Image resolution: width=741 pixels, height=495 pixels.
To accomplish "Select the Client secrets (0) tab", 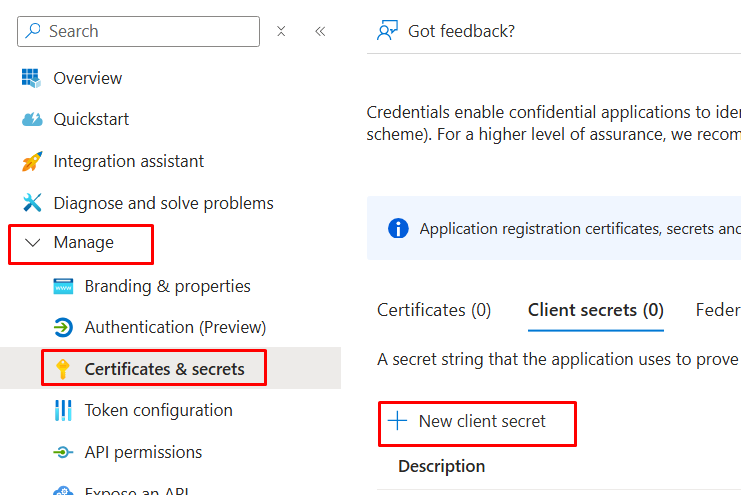I will (x=595, y=310).
